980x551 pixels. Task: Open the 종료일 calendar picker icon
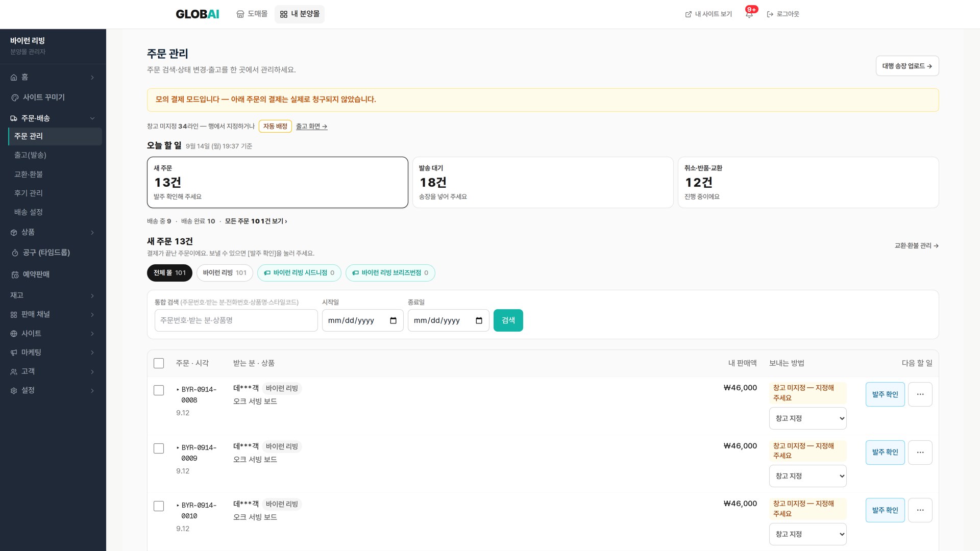pos(479,320)
